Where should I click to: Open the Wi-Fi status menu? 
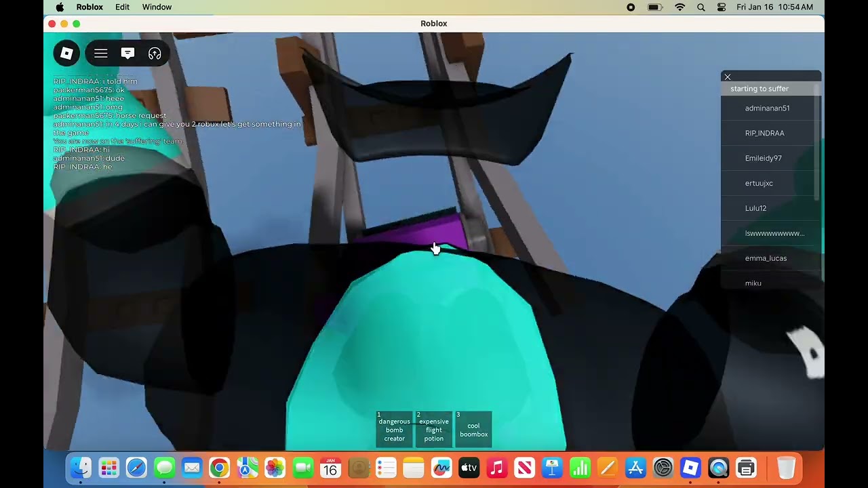680,7
